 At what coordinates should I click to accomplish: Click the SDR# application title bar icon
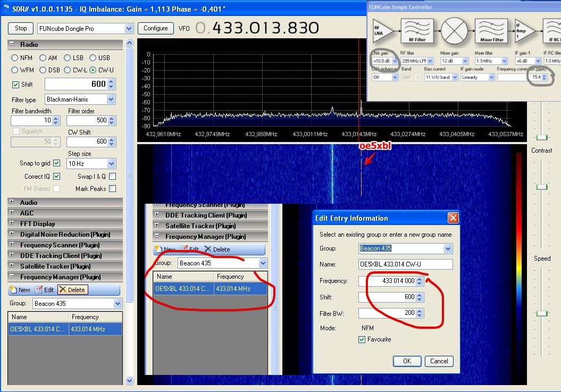tap(6, 9)
